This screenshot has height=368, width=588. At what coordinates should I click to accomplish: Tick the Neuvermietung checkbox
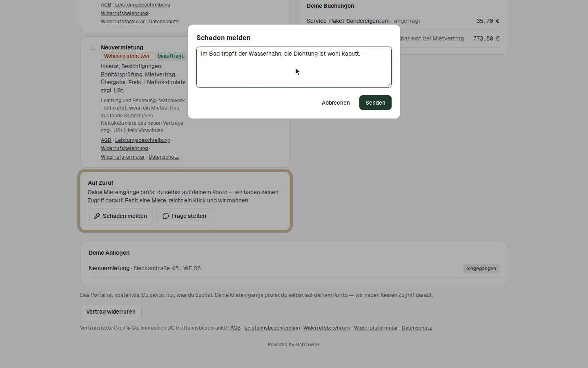point(93,47)
